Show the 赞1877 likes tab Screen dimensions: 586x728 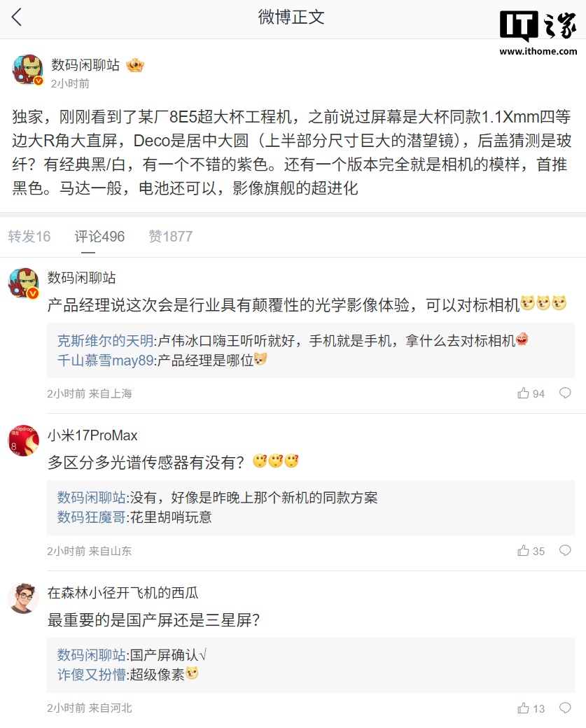(x=170, y=237)
